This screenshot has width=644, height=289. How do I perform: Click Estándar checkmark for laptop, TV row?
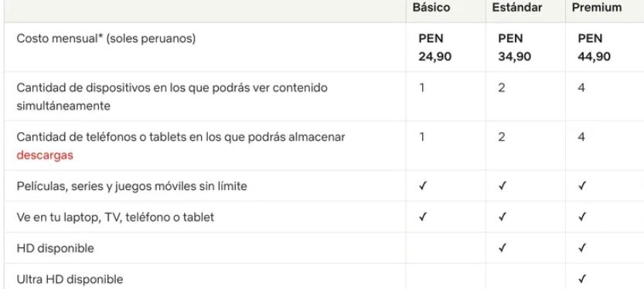[x=502, y=216]
